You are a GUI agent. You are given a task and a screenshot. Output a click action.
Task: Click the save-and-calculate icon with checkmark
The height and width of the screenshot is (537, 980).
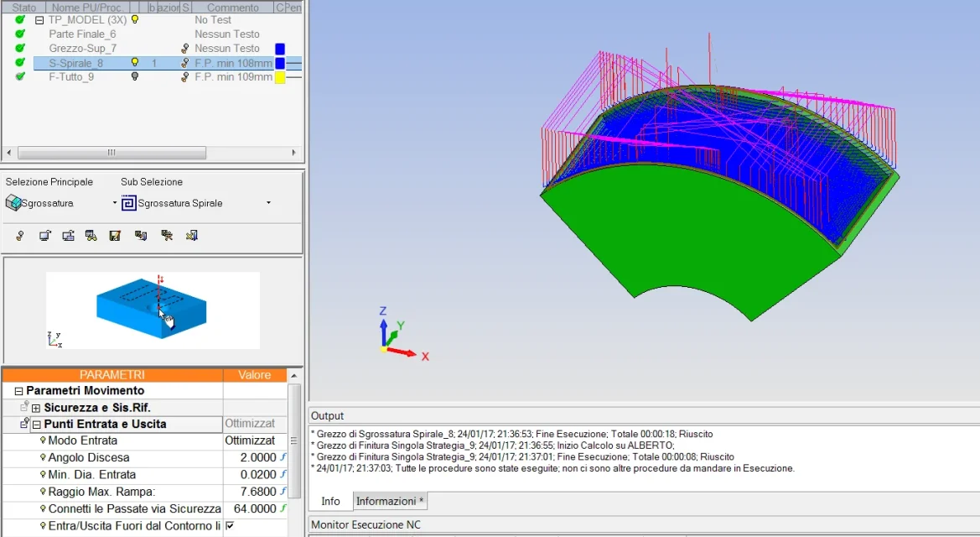pyautogui.click(x=115, y=235)
